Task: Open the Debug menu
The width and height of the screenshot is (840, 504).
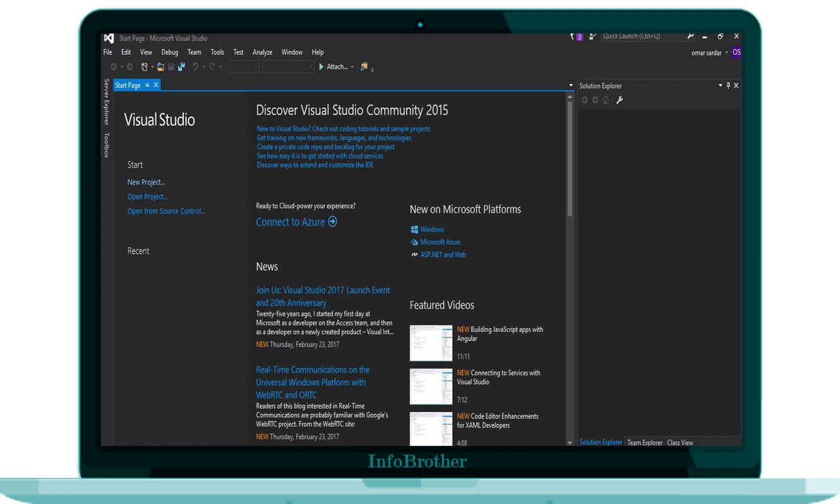Action: tap(170, 52)
